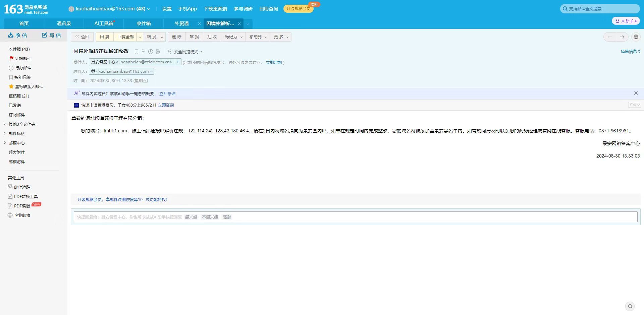Toggle 安全浏览模式 dropdown
Screen dimensions: 644x315
pyautogui.click(x=185, y=52)
